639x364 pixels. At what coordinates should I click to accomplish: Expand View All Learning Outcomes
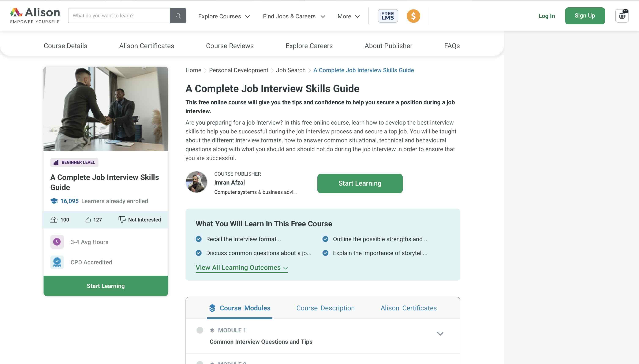coord(242,268)
